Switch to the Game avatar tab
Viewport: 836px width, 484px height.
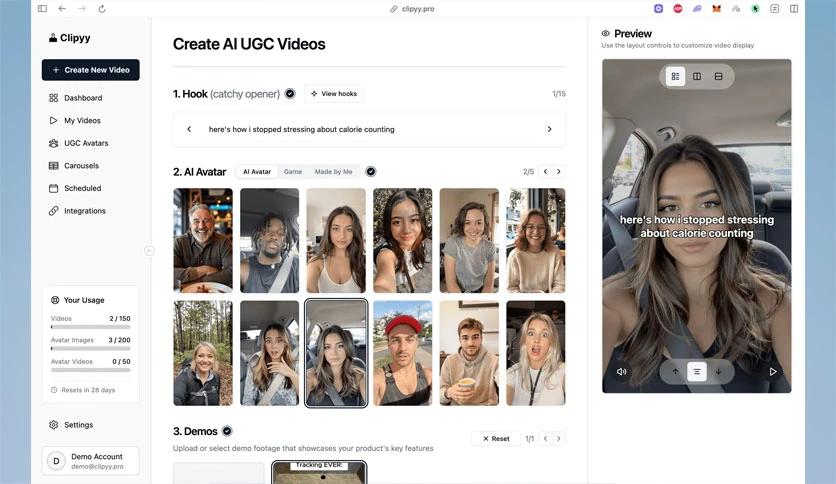point(292,172)
